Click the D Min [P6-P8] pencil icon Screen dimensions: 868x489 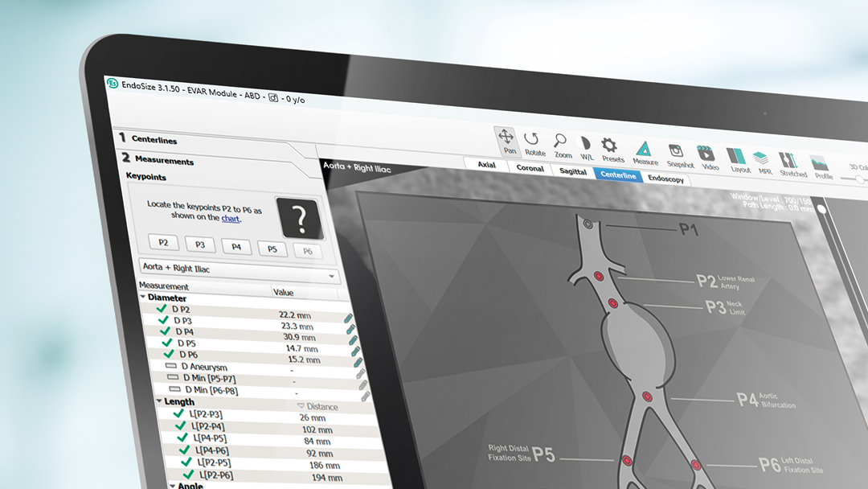point(366,397)
